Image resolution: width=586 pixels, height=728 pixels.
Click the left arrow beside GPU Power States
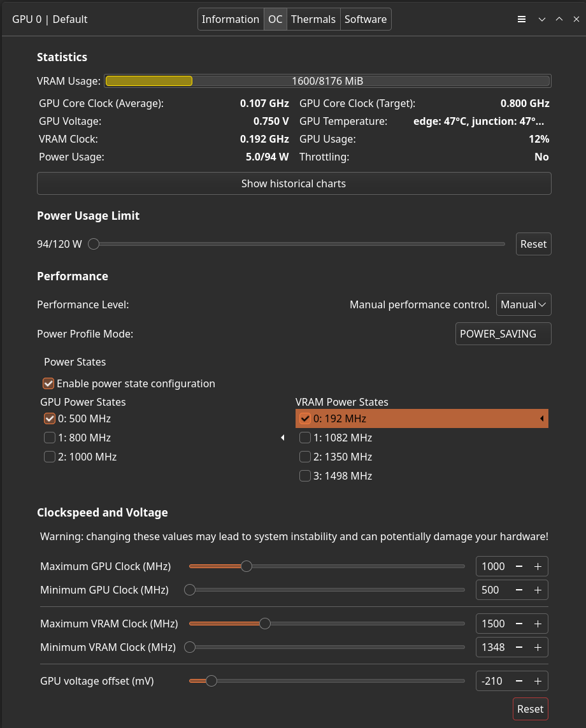(x=283, y=438)
